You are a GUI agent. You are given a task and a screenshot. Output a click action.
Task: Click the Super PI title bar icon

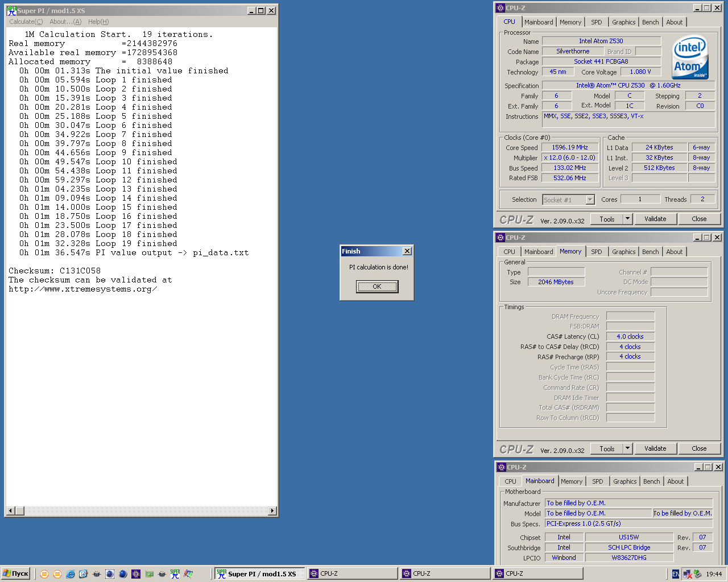(x=11, y=10)
